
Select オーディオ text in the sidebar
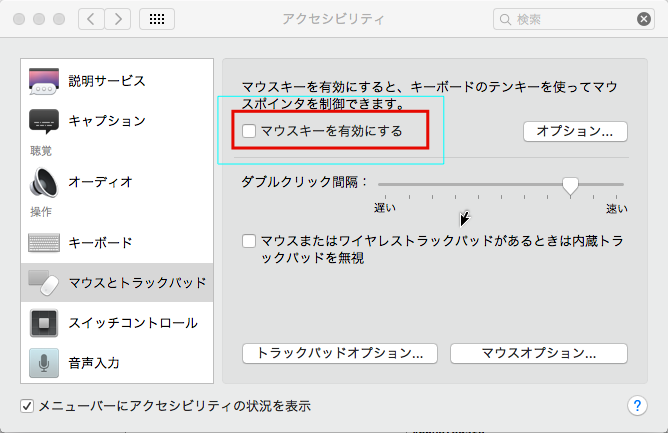101,182
